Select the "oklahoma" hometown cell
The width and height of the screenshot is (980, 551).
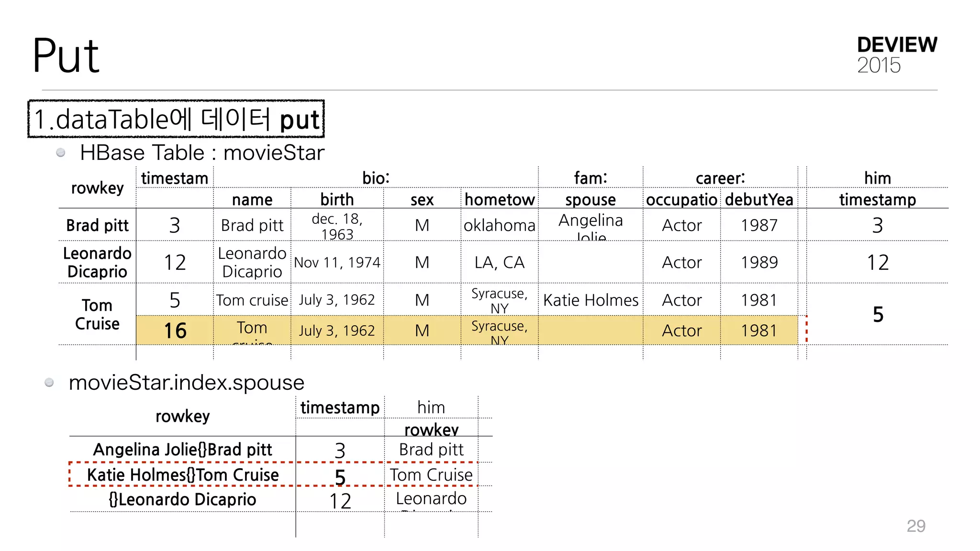(499, 225)
